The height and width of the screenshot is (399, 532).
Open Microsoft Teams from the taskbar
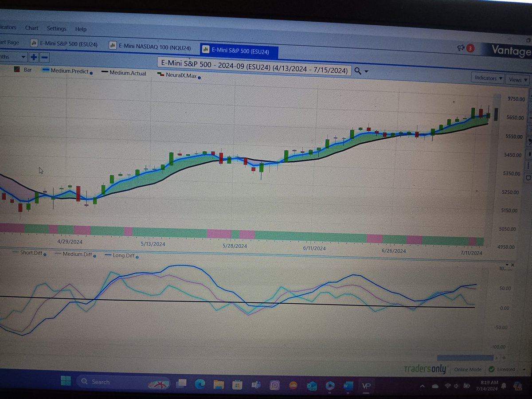[x=256, y=385]
